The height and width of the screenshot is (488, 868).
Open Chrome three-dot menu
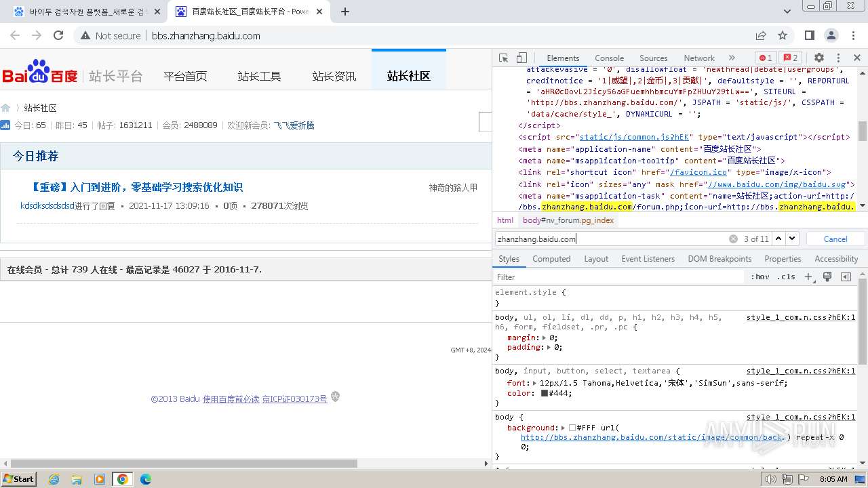click(x=853, y=35)
